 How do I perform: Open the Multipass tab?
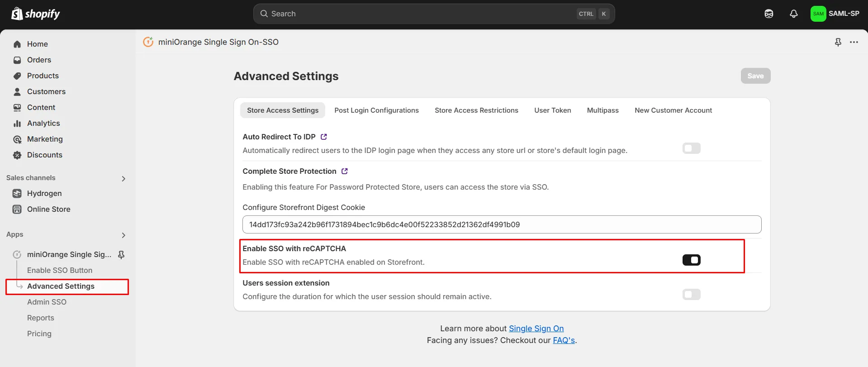[603, 110]
